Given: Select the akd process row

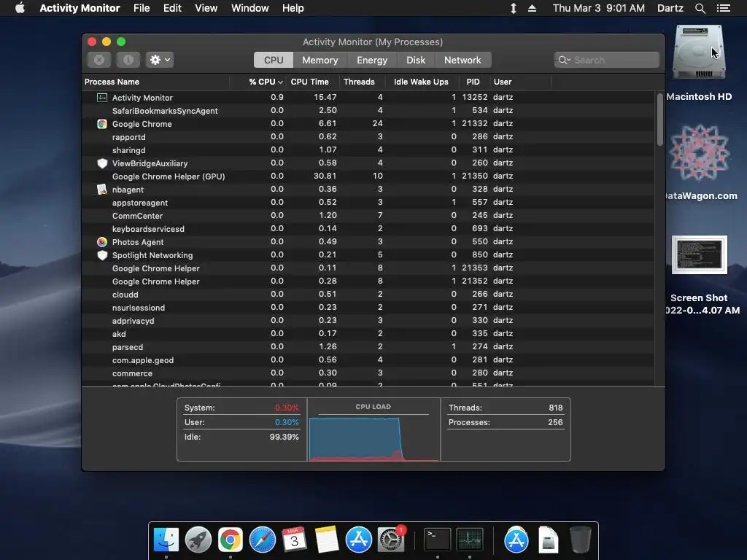Looking at the screenshot, I should tap(368, 334).
